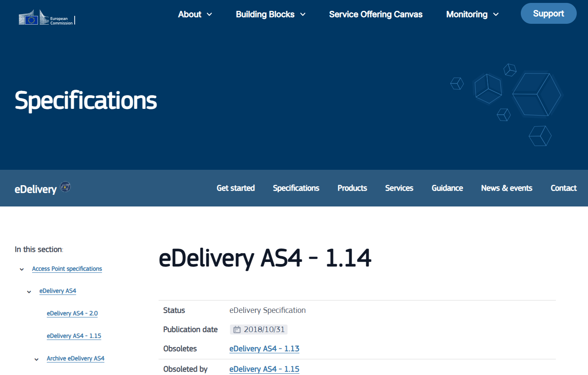Image resolution: width=588 pixels, height=375 pixels.
Task: Navigate to the Guidance section
Action: pos(447,188)
